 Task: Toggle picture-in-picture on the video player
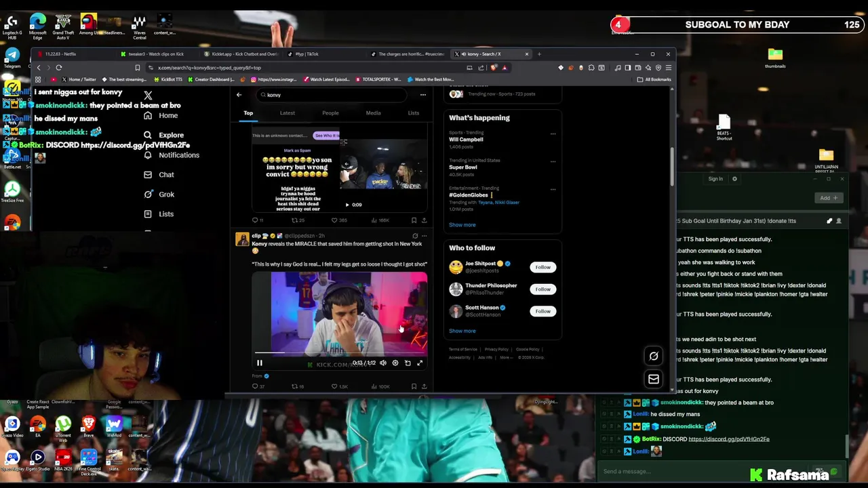(x=408, y=363)
